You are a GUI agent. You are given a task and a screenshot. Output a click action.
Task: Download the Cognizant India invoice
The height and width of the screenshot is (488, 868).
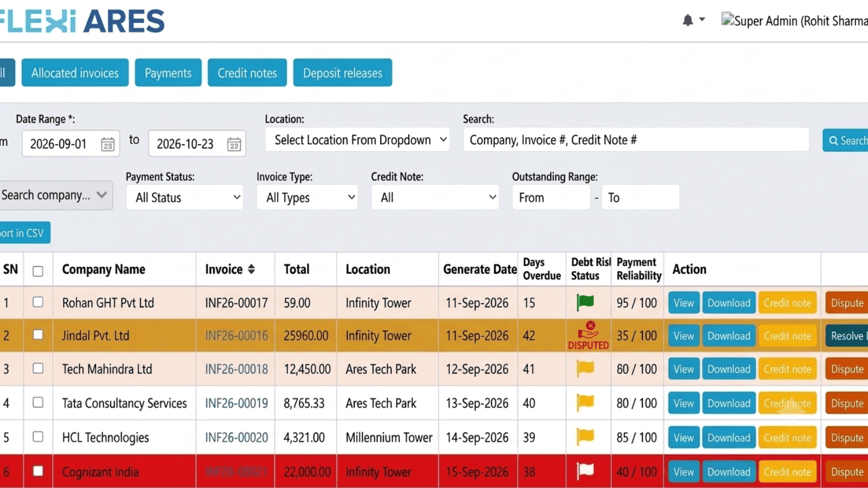[x=729, y=472]
